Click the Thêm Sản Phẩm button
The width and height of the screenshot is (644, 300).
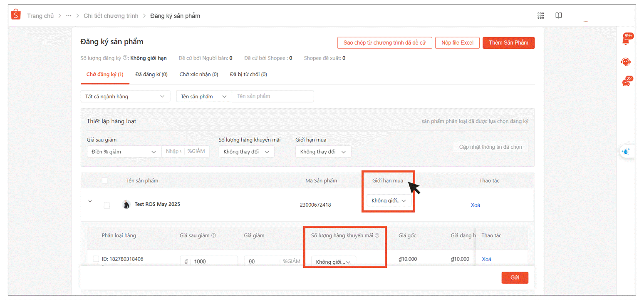(508, 43)
